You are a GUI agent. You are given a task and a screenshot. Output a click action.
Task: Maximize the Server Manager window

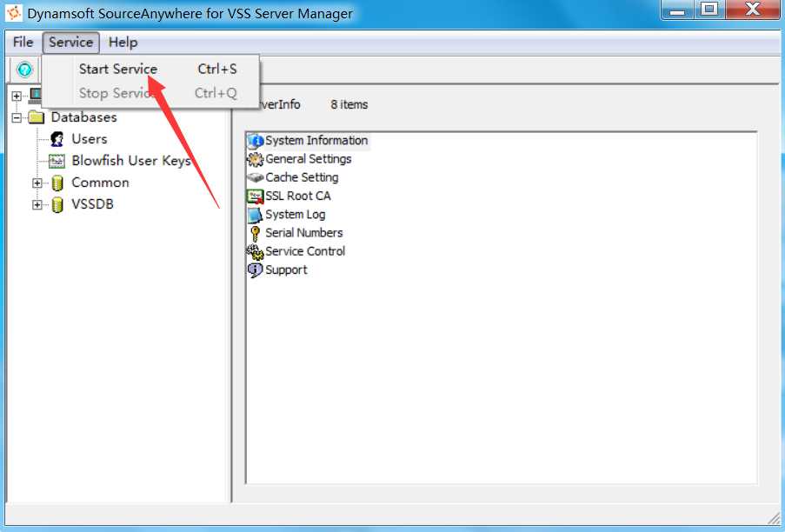708,10
